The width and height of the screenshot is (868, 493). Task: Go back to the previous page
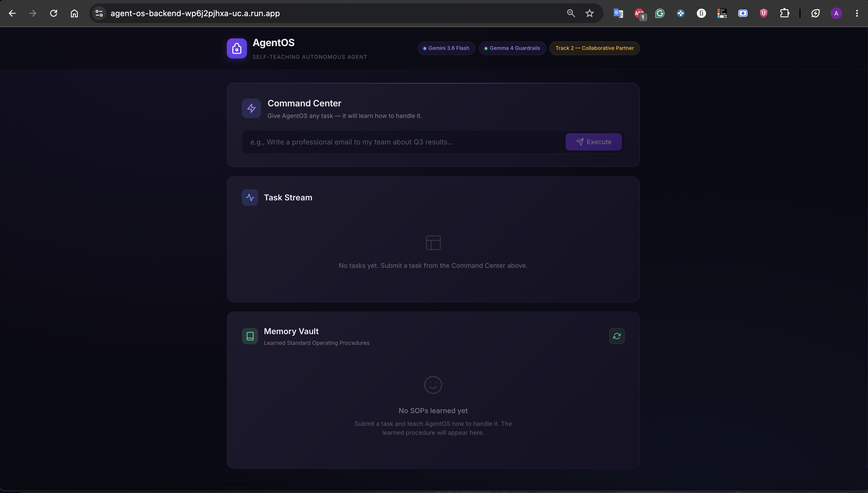click(x=12, y=13)
